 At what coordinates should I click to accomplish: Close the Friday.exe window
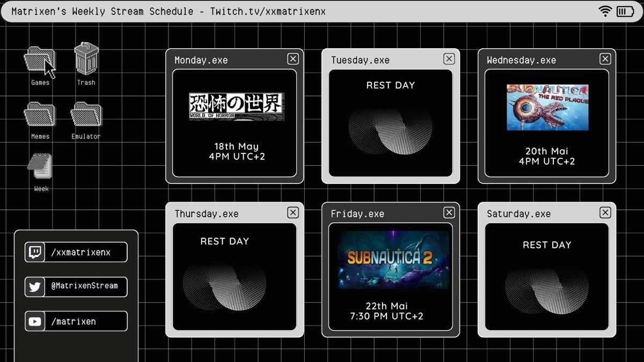[449, 212]
